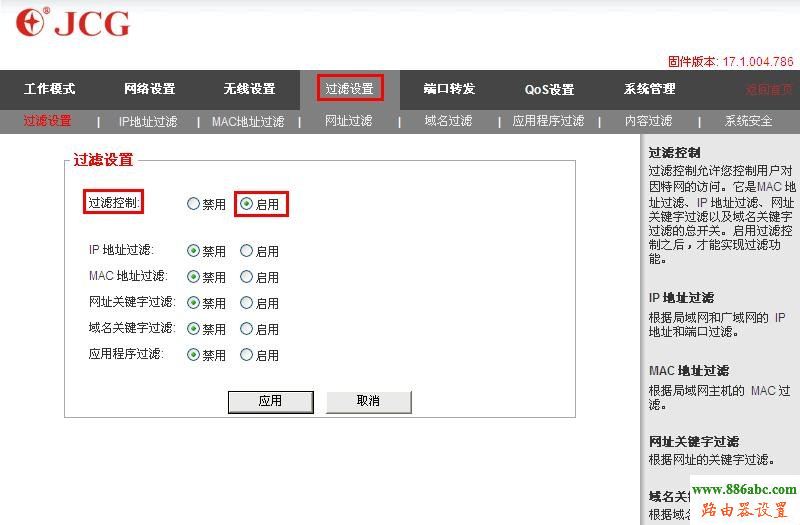The image size is (800, 525).
Task: Set IP 地址过滤 to 禁用
Action: 193,251
